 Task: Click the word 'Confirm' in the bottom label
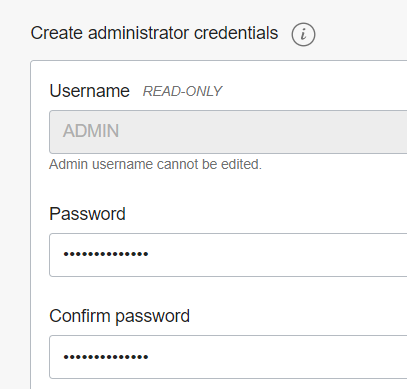[x=80, y=316]
